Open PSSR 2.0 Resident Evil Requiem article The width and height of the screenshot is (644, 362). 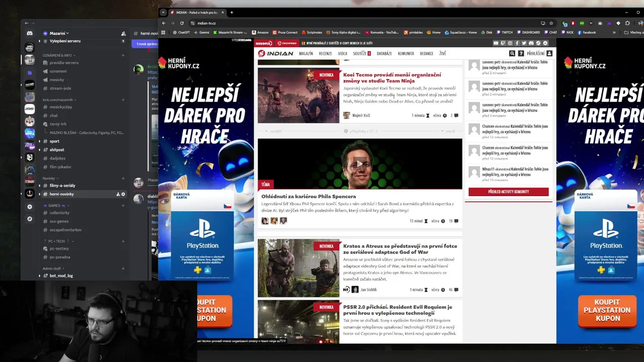click(x=397, y=310)
